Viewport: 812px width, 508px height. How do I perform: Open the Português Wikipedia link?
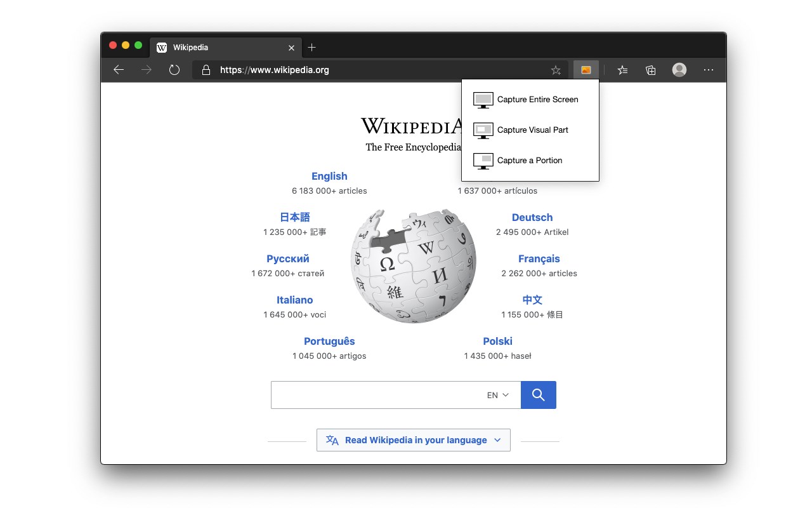[329, 342]
